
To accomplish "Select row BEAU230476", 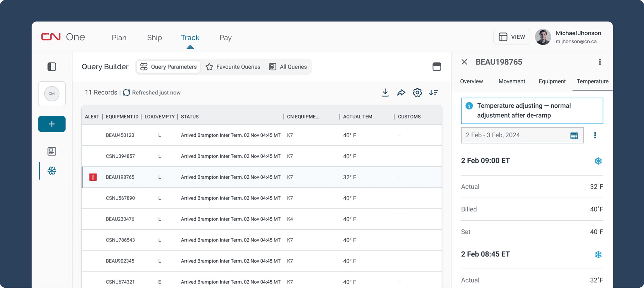I will (x=262, y=219).
